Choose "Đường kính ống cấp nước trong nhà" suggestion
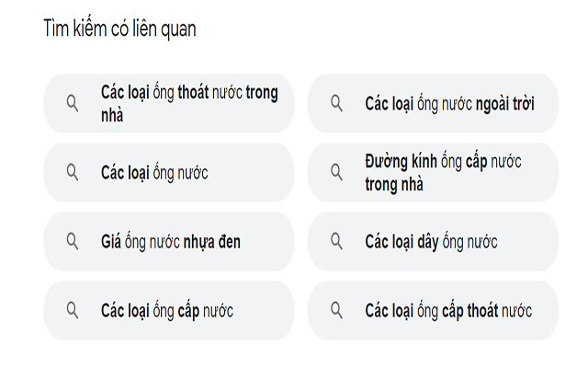Screen dimensions: 588x368 click(443, 173)
